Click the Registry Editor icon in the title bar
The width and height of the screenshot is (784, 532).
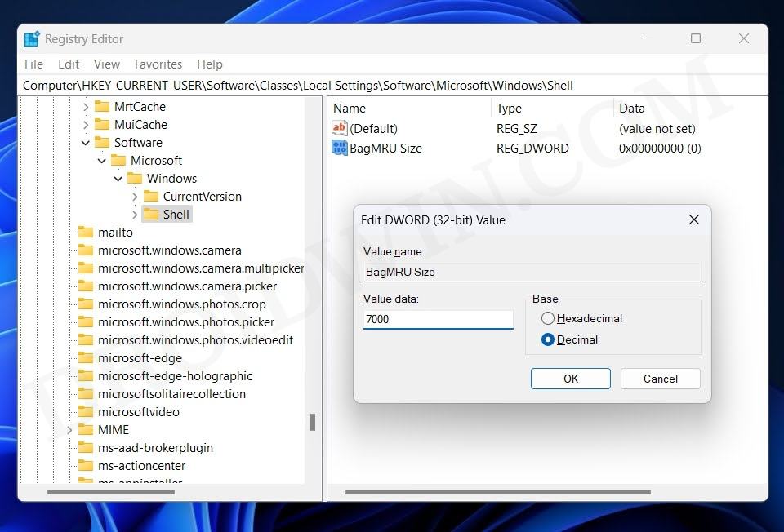tap(30, 38)
